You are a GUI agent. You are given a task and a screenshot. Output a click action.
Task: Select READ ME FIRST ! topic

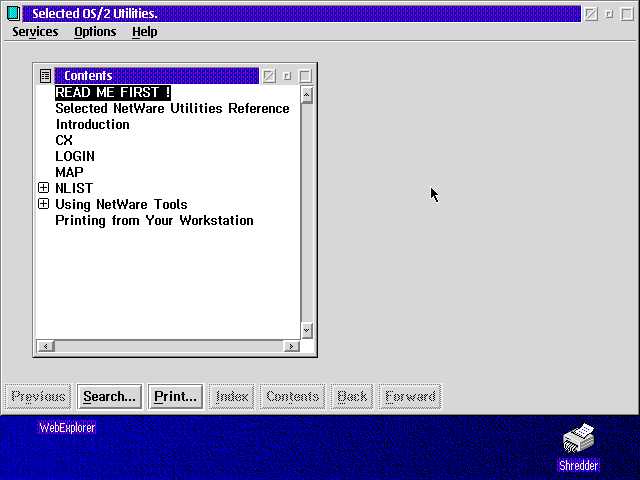pyautogui.click(x=113, y=92)
